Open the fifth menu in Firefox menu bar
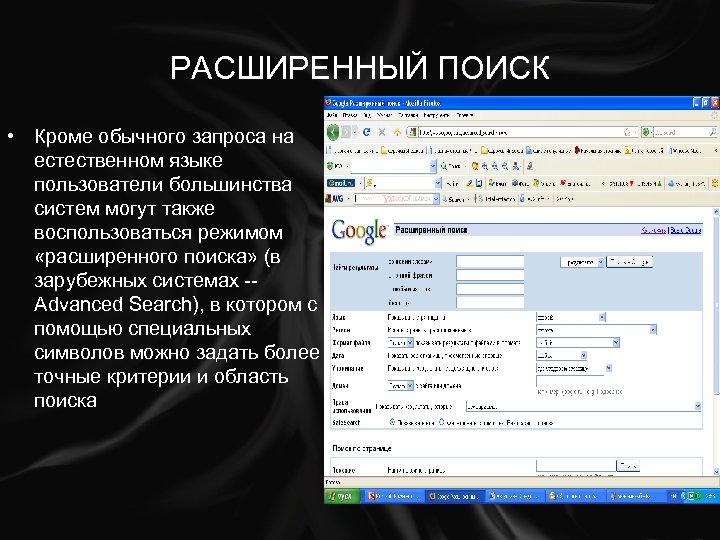 pos(408,115)
